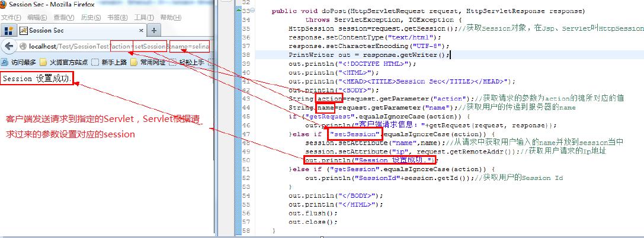Image resolution: width=644 pixels, height=238 pixels.
Task: Open the 常用网址 bookmark folder
Action: (x=148, y=63)
